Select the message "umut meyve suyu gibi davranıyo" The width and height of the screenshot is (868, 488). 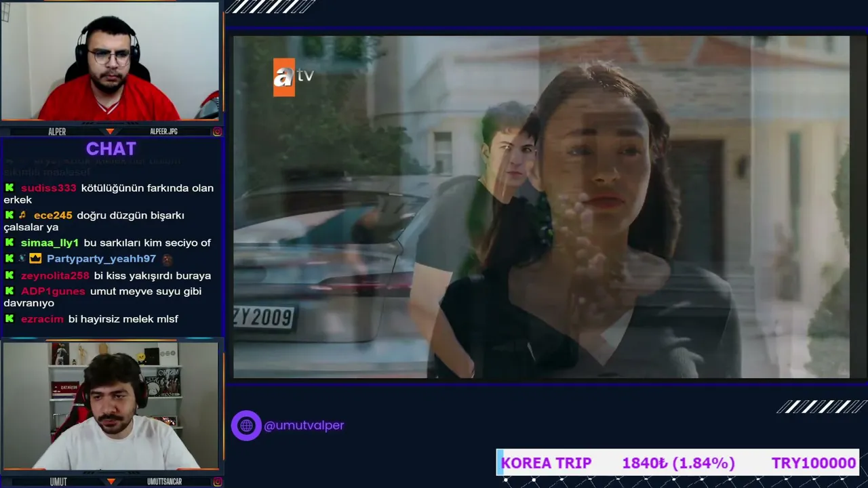click(x=102, y=297)
